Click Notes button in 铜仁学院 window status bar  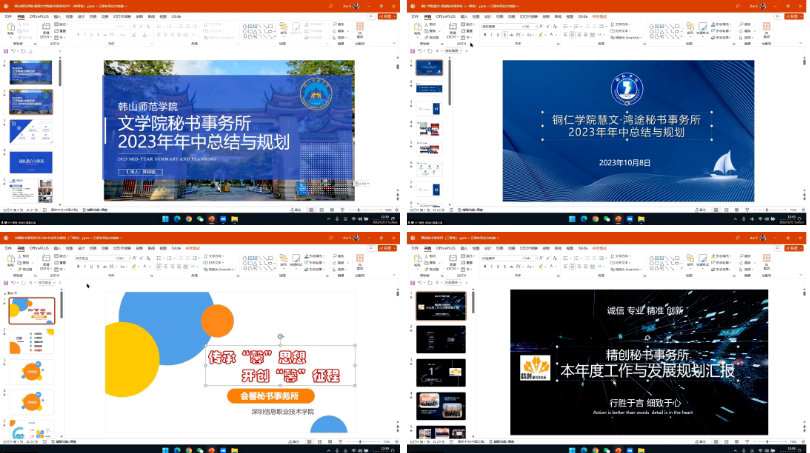click(699, 210)
